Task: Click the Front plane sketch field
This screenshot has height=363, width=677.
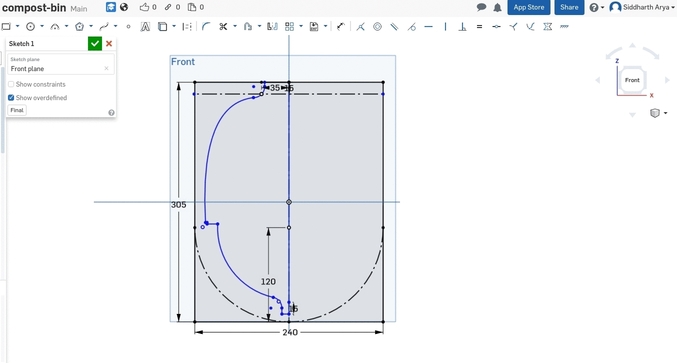Action: point(60,65)
